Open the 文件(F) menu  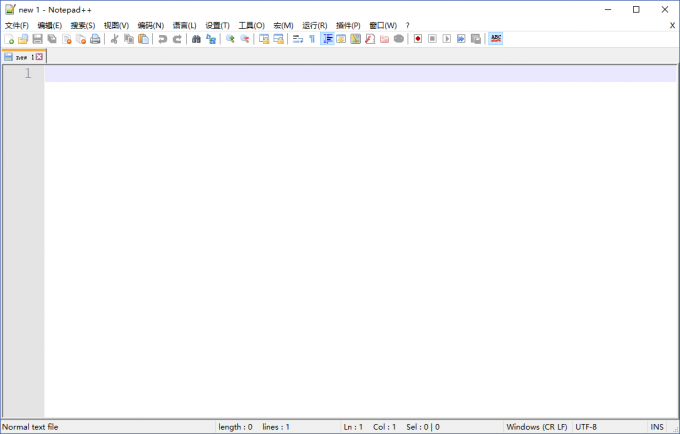click(x=16, y=26)
